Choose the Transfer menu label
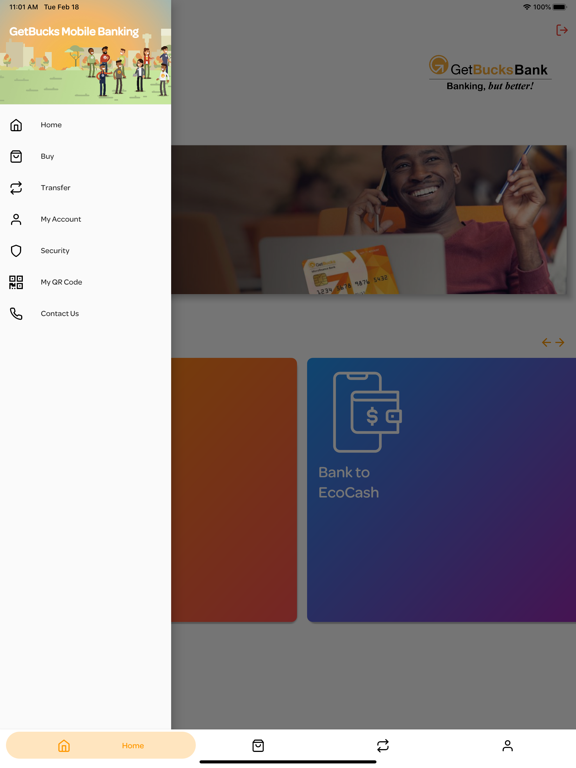The image size is (576, 768). [x=55, y=188]
